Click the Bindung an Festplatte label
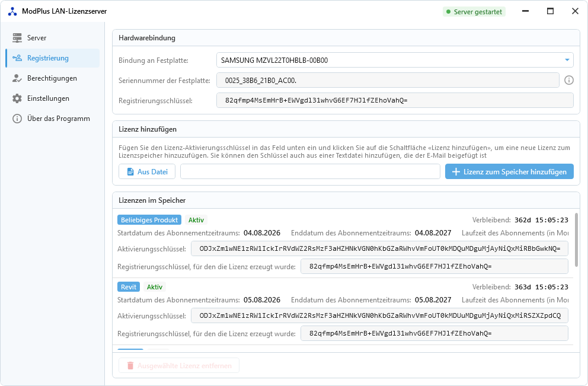Screen dimensions: 588x386 [154, 60]
